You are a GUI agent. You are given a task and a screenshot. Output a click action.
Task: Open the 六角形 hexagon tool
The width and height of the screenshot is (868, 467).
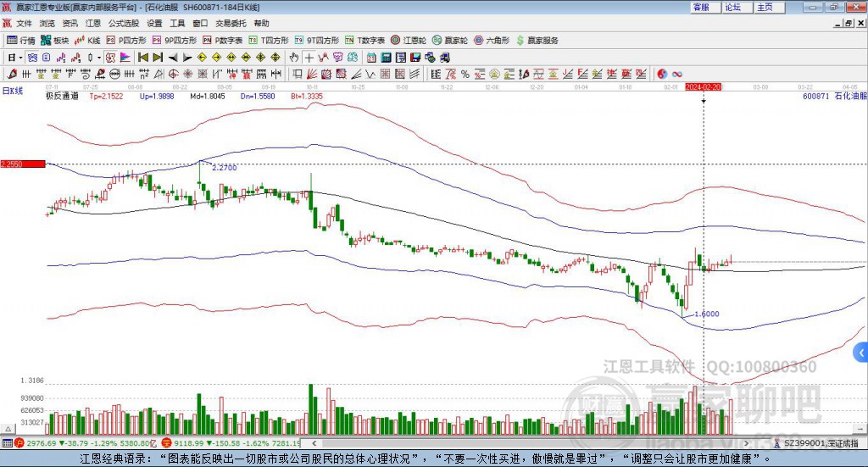492,41
